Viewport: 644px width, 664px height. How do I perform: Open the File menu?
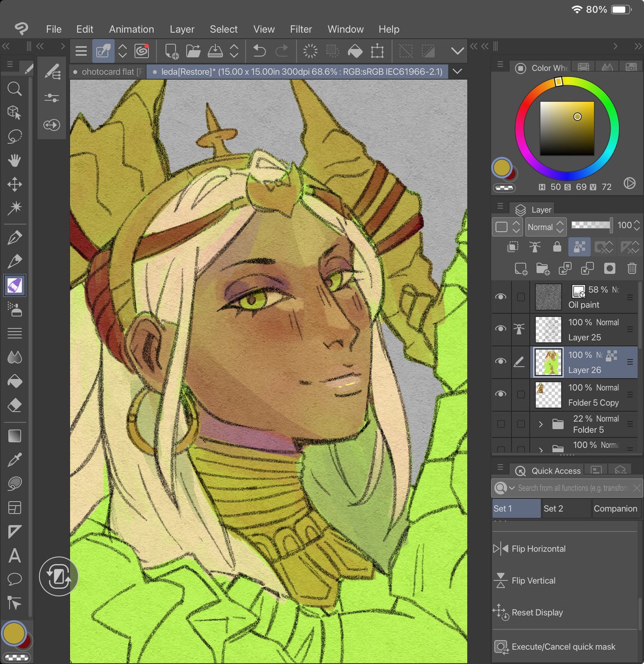[54, 29]
